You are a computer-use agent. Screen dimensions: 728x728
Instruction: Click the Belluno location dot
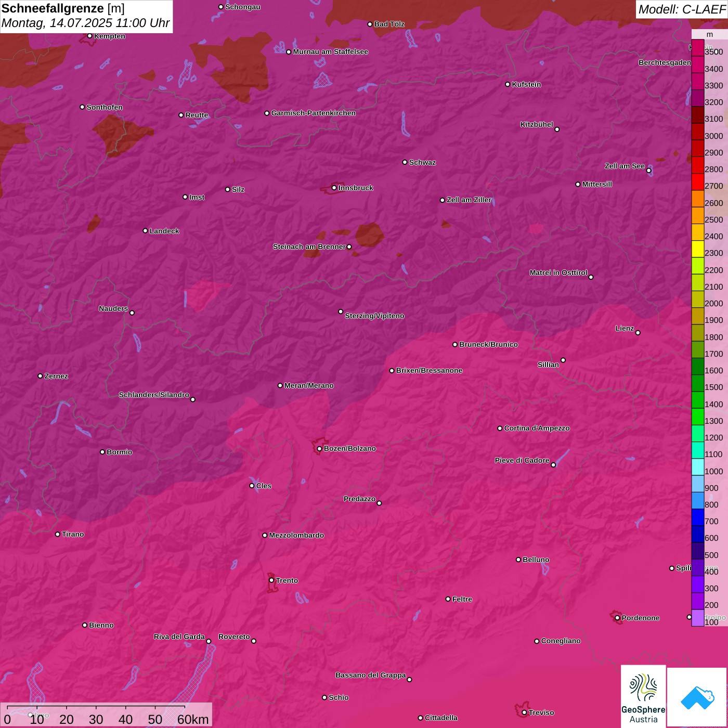tap(518, 560)
